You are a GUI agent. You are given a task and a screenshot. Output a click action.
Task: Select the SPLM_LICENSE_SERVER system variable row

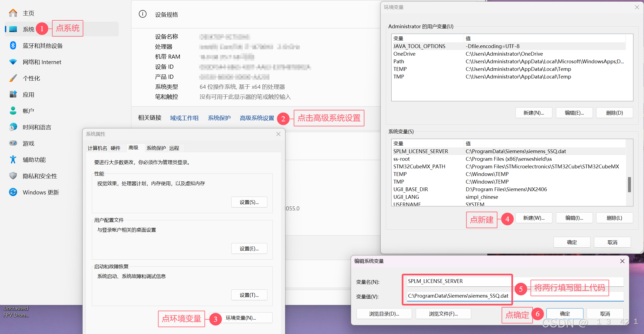421,151
